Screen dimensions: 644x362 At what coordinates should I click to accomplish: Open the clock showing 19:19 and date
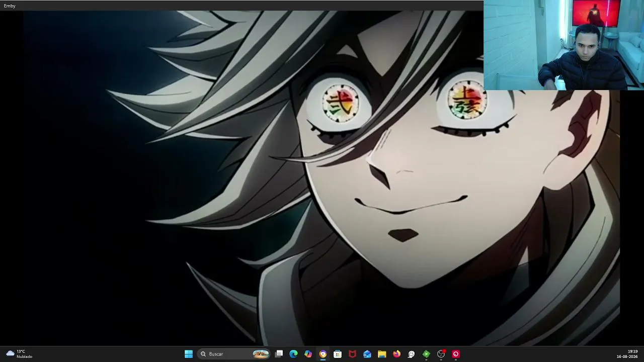coord(627,354)
